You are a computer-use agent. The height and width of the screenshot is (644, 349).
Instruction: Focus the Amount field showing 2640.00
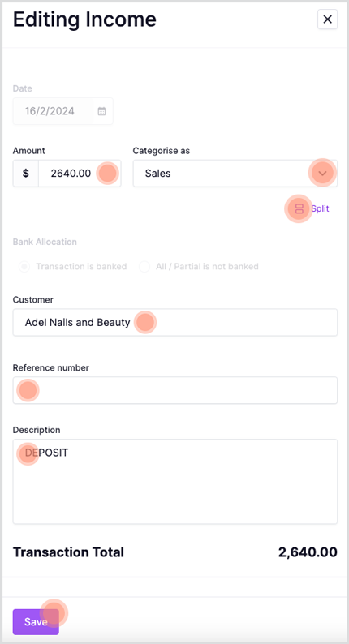(80, 174)
